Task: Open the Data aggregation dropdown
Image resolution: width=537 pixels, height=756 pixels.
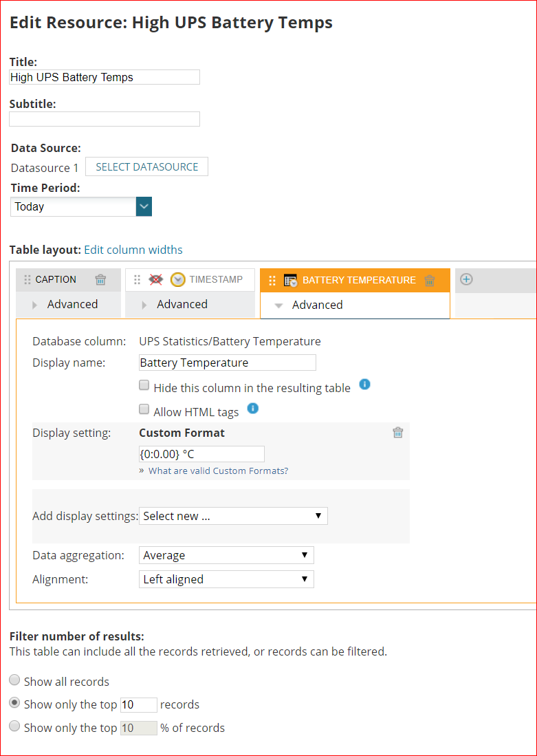Action: [x=227, y=555]
